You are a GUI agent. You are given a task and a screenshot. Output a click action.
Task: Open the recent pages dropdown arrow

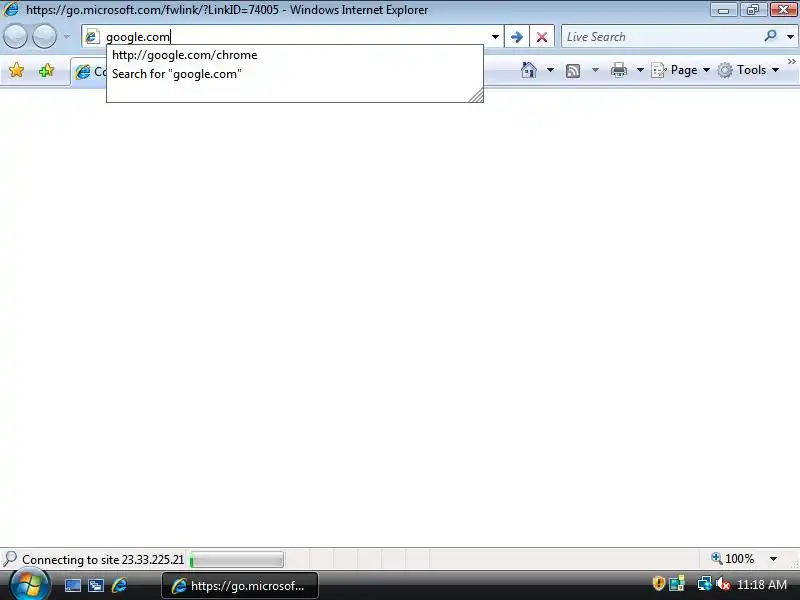click(66, 37)
